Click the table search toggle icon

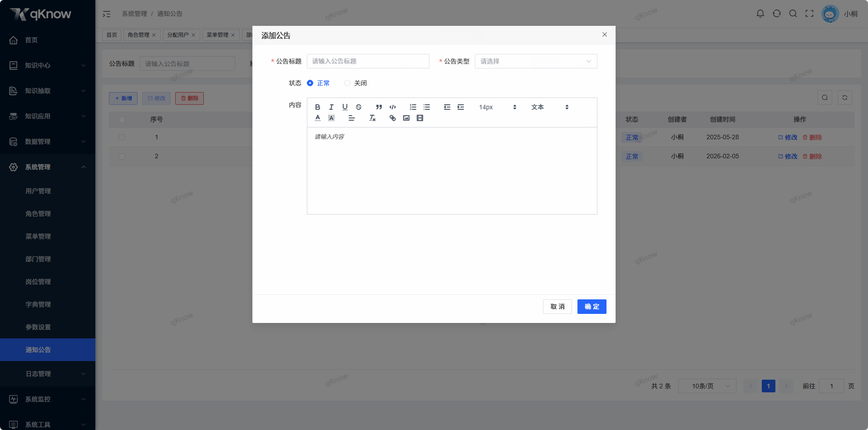(x=825, y=98)
